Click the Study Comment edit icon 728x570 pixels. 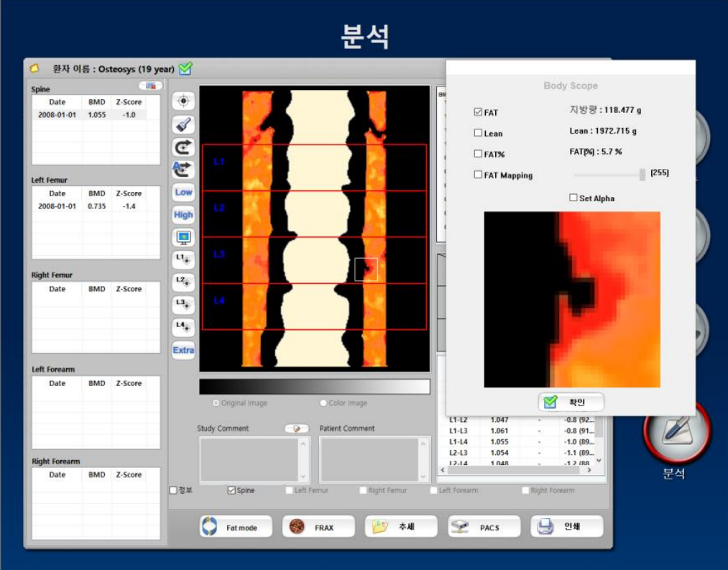click(296, 428)
